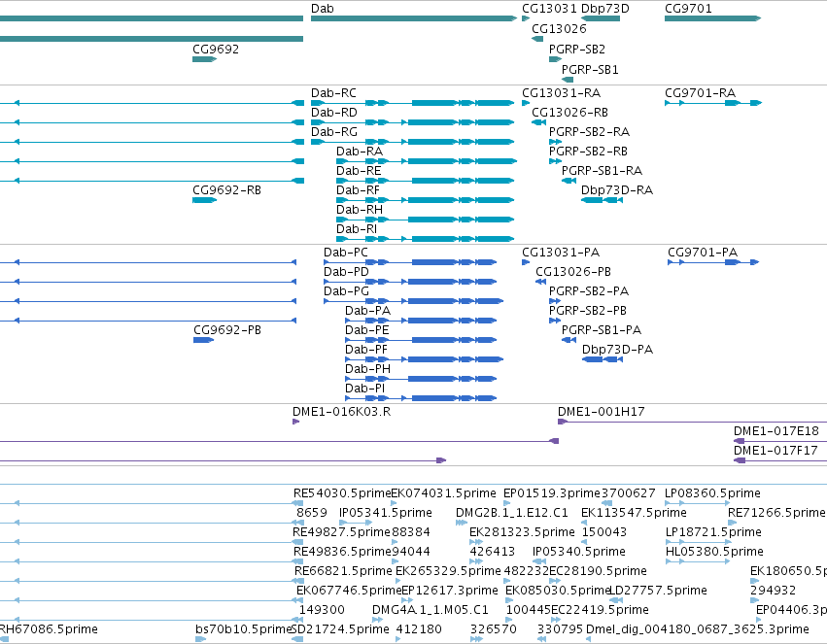The height and width of the screenshot is (644, 827).
Task: Select the PGRP-SB2-RA transcript label
Action: 589,132
